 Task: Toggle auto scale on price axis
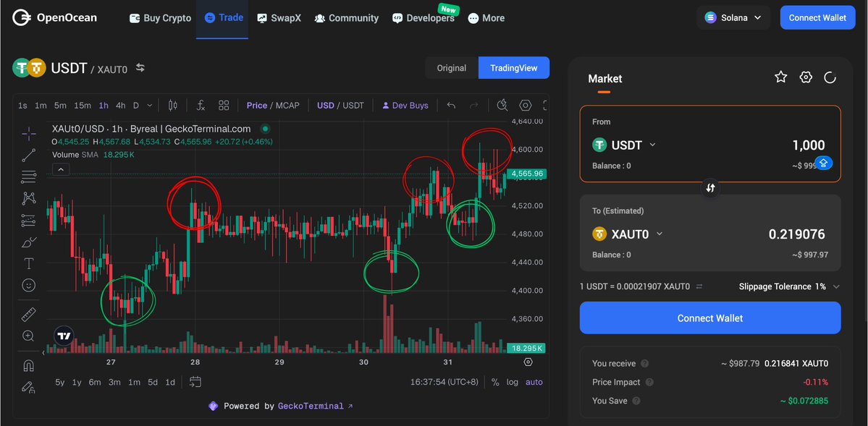(x=534, y=383)
